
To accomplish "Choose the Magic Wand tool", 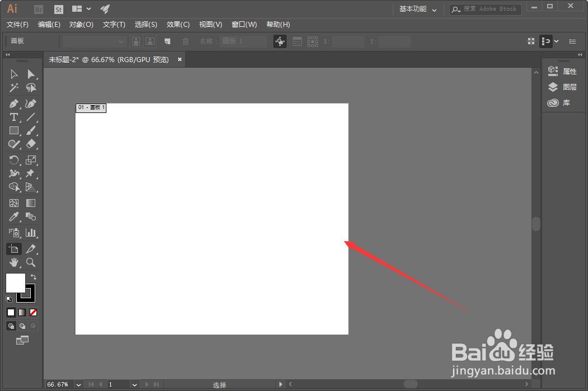I will [14, 88].
